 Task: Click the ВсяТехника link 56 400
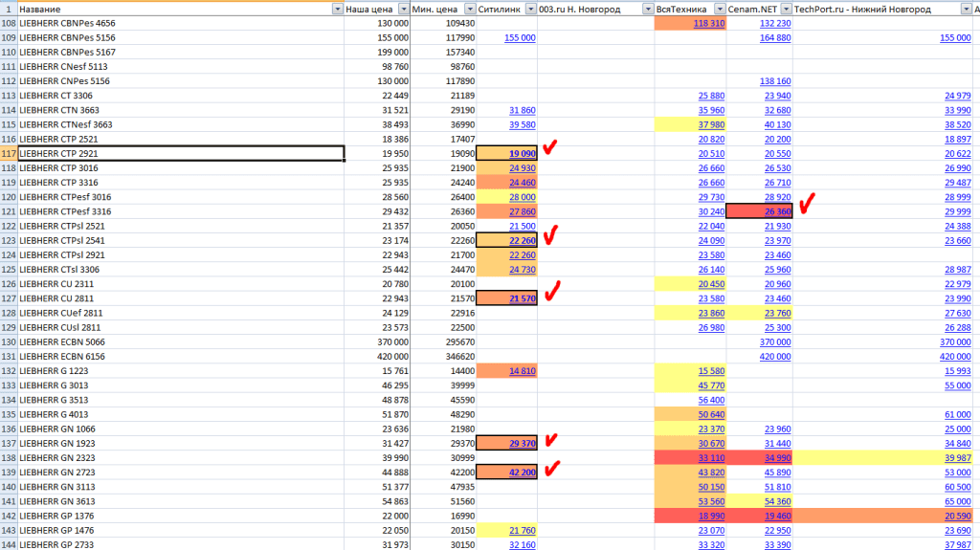pyautogui.click(x=711, y=400)
